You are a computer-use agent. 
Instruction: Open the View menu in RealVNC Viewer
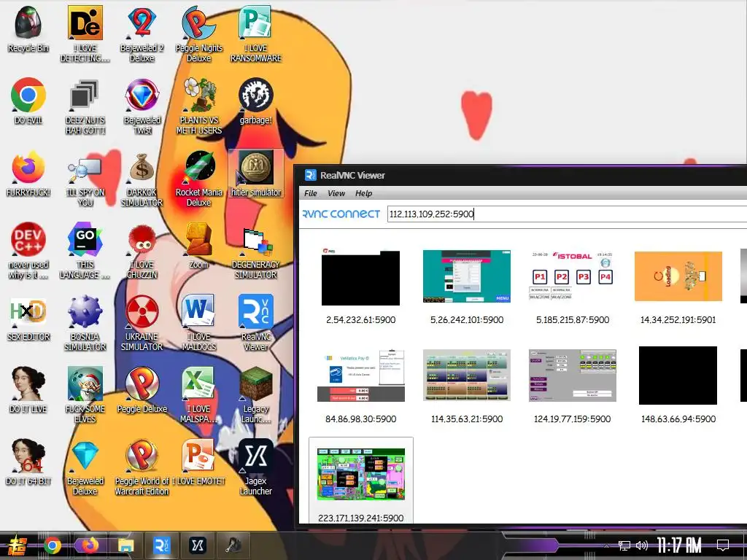[x=336, y=193]
